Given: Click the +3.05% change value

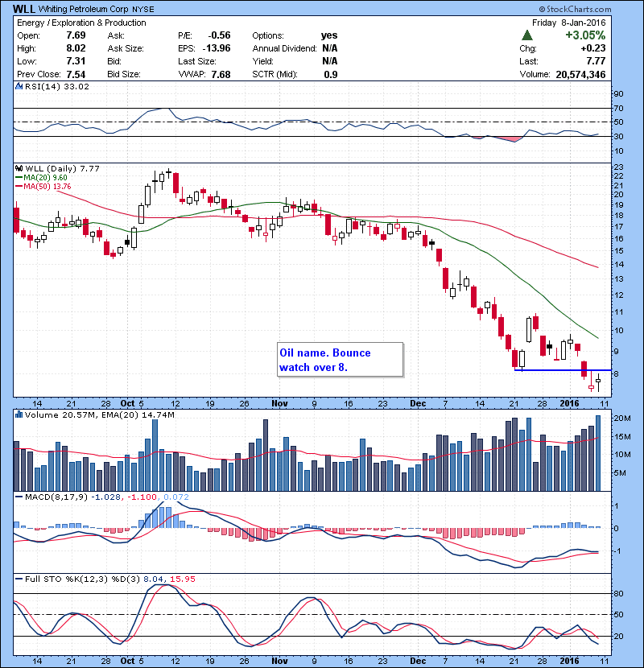Looking at the screenshot, I should pyautogui.click(x=585, y=35).
